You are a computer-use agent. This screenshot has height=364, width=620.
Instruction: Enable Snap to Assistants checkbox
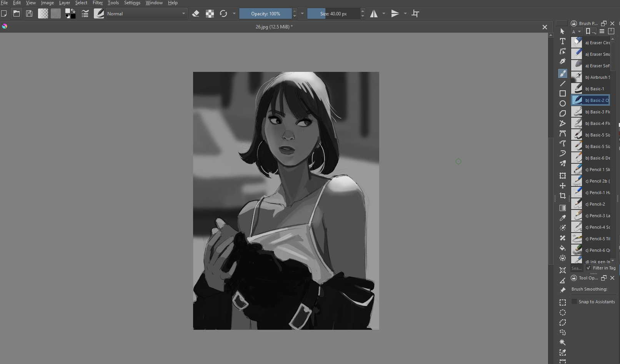pyautogui.click(x=574, y=302)
